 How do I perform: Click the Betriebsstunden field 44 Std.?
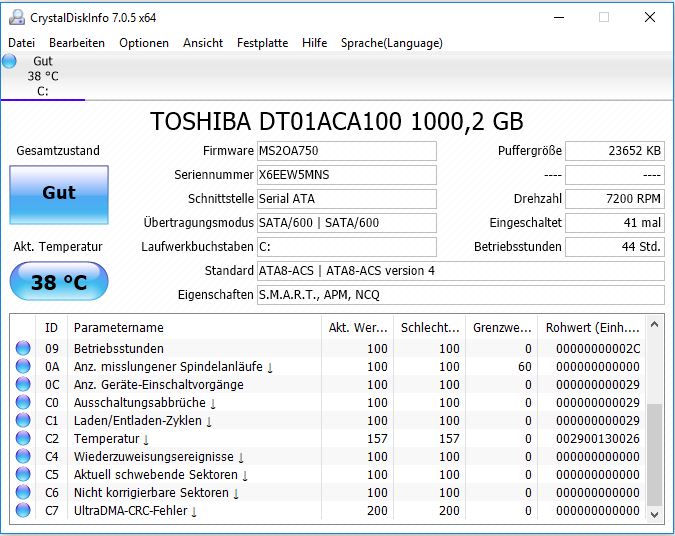tap(615, 247)
